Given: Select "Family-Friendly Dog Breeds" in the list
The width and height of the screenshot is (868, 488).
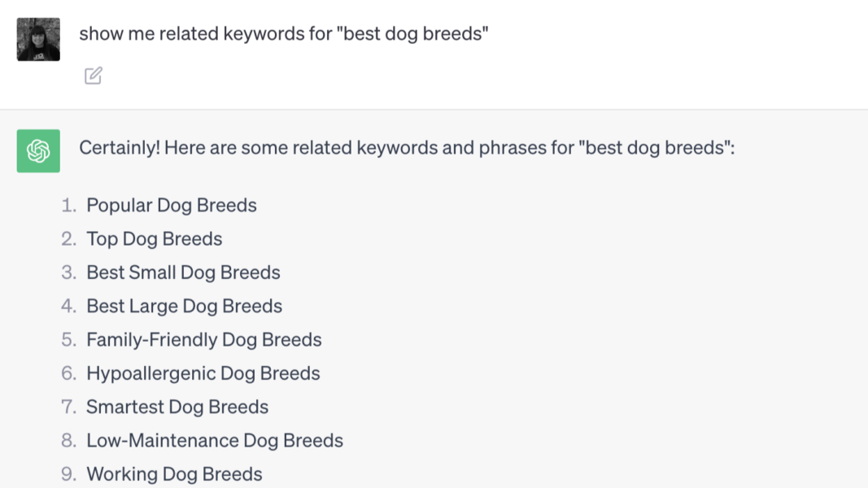Looking at the screenshot, I should [x=204, y=339].
